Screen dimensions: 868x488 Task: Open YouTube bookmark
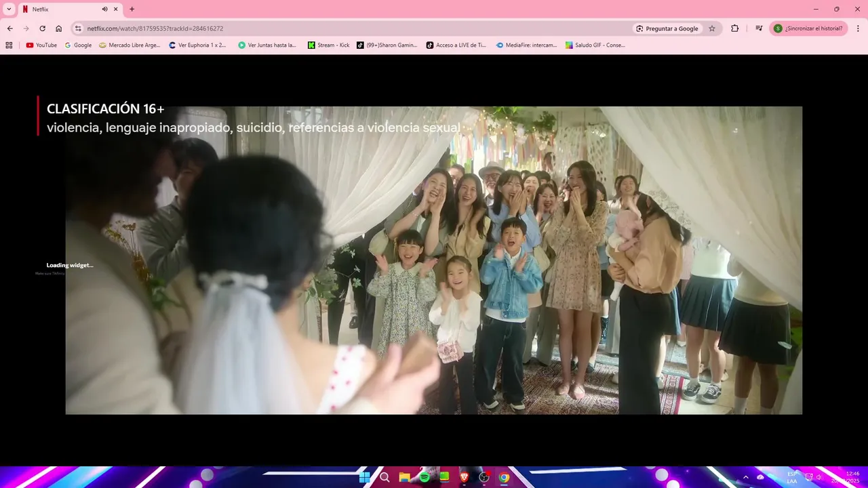click(41, 45)
